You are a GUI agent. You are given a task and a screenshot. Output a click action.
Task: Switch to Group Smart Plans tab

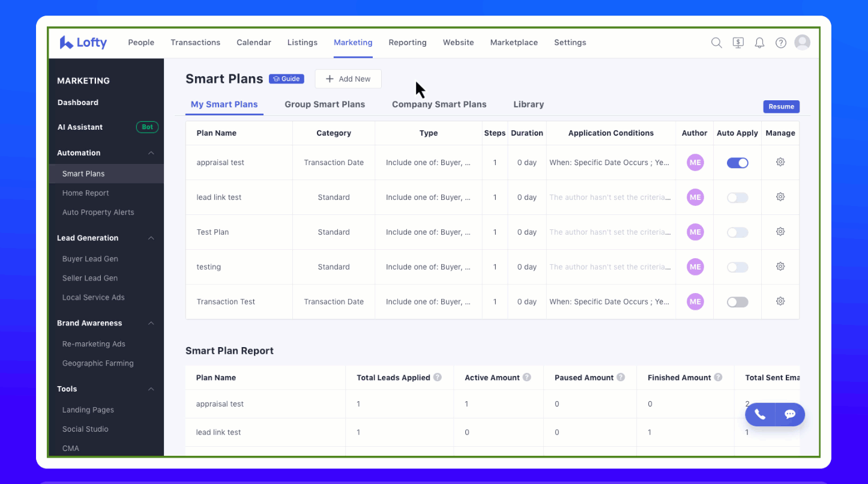point(325,104)
